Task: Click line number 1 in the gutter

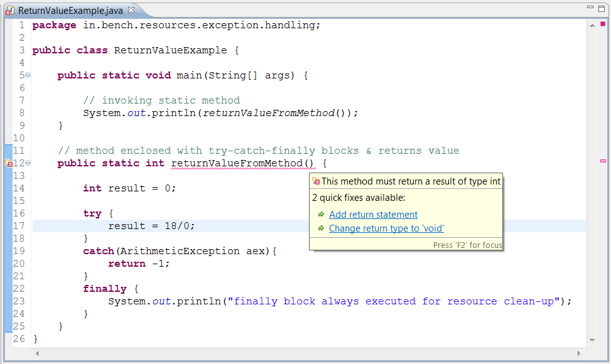Action: [x=22, y=25]
